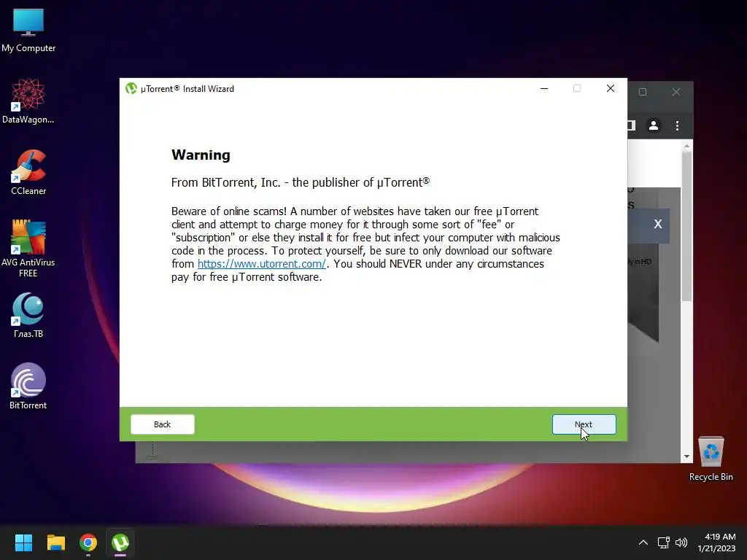Viewport: 747px width, 560px height.
Task: Open the Recycle Bin on the desktop
Action: click(x=711, y=459)
